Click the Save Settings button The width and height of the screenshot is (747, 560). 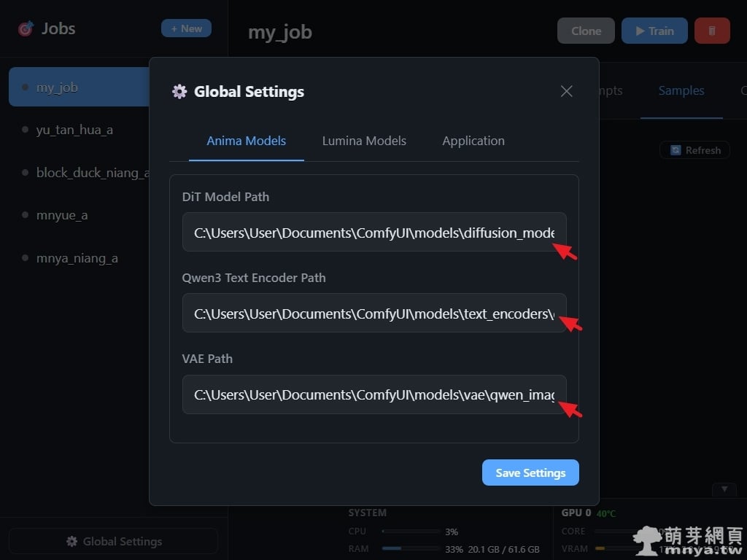(530, 472)
